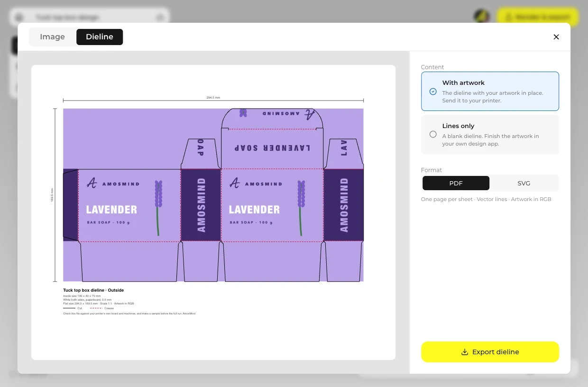Click the Export dieline button

pyautogui.click(x=490, y=352)
